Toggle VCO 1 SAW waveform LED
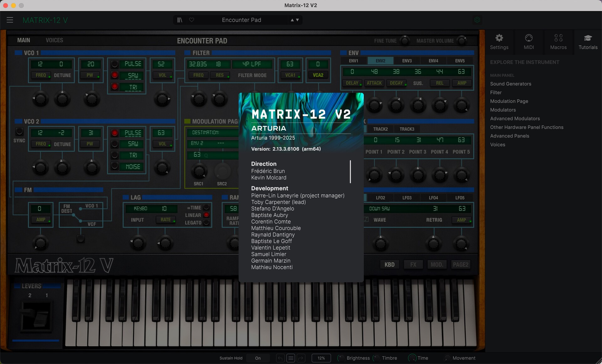Viewport: 602px width, 364px height. (115, 75)
